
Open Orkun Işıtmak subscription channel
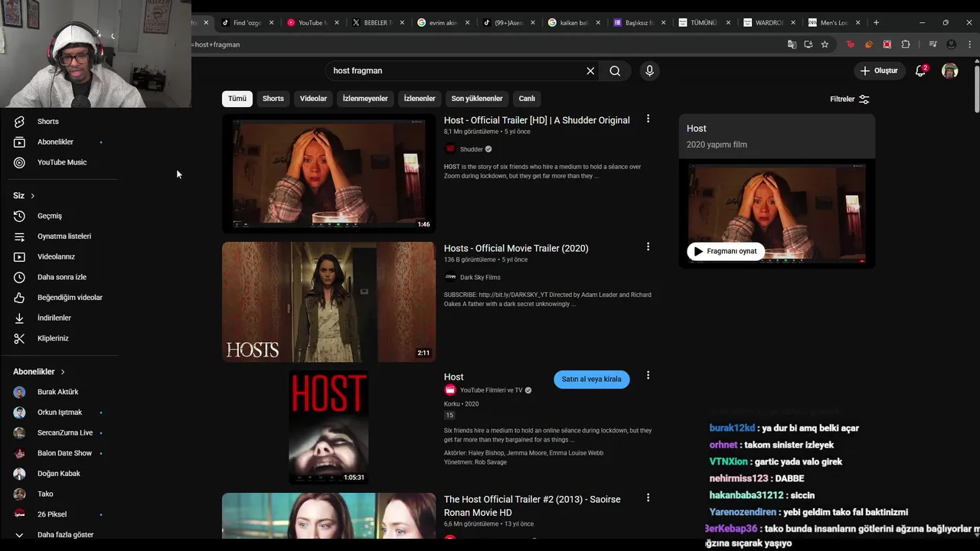click(60, 412)
